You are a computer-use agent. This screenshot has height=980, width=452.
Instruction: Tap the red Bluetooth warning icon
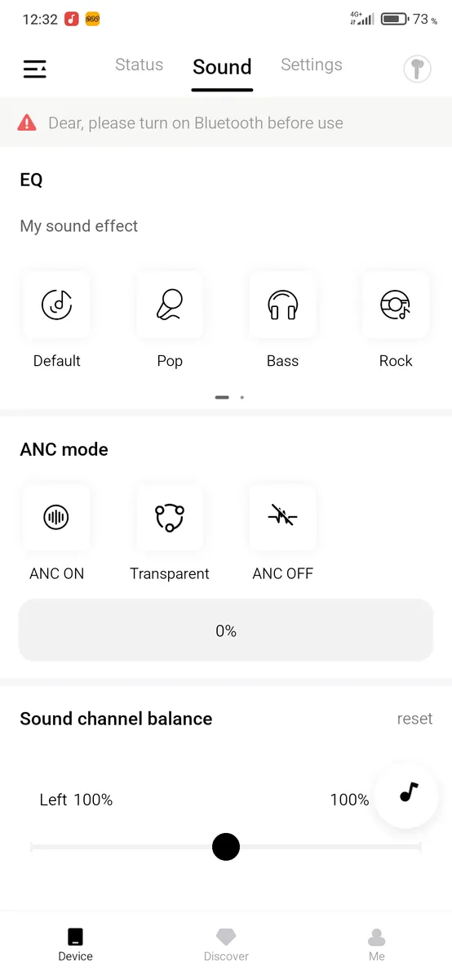tap(27, 123)
